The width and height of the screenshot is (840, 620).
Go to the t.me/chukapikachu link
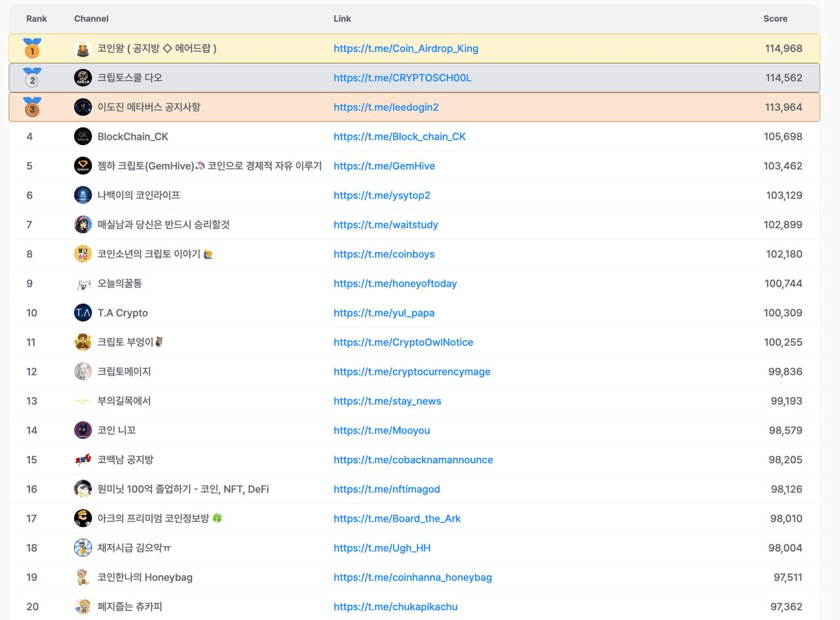click(395, 607)
